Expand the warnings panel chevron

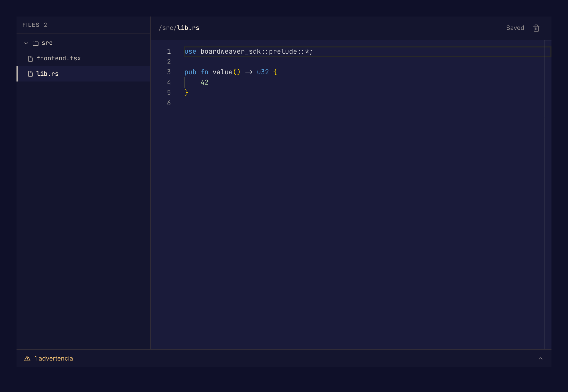(540, 358)
